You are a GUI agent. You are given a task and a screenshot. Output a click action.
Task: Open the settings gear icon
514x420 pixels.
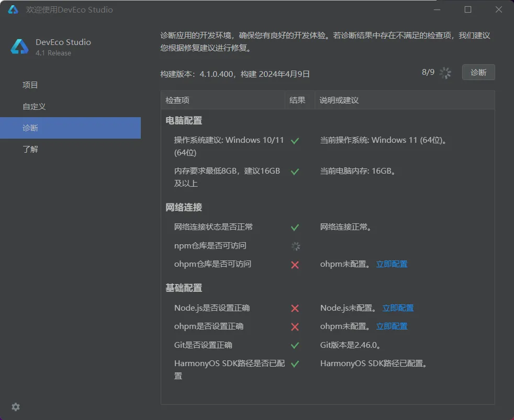point(15,407)
